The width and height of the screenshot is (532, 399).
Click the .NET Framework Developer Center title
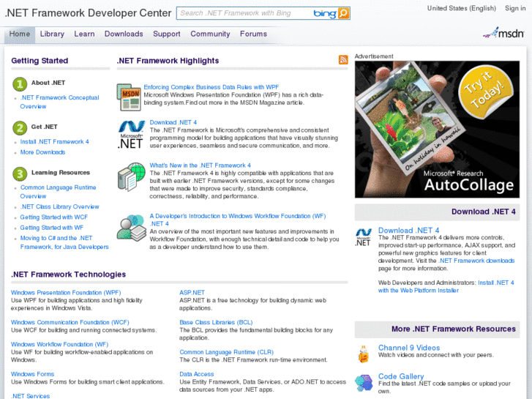tap(89, 13)
